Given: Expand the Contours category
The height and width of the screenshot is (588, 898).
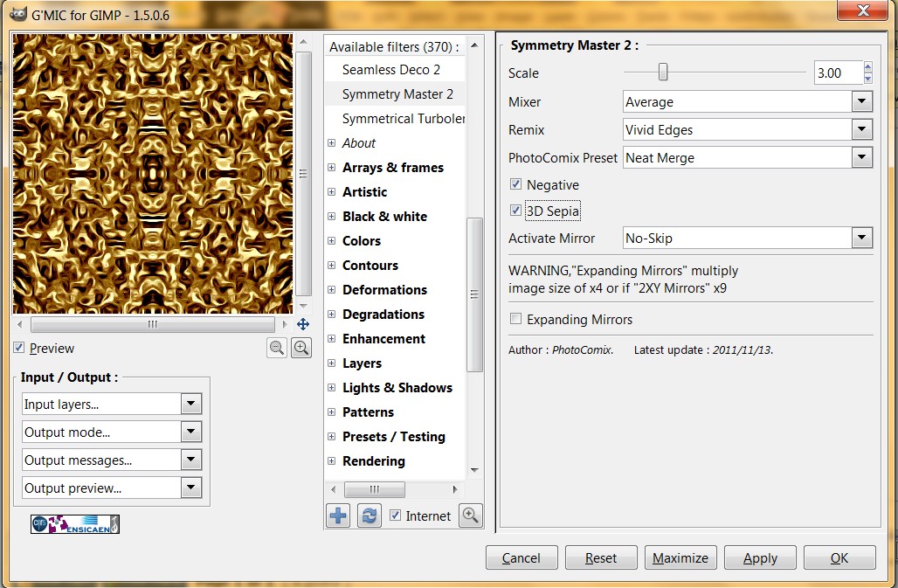Looking at the screenshot, I should pos(331,265).
